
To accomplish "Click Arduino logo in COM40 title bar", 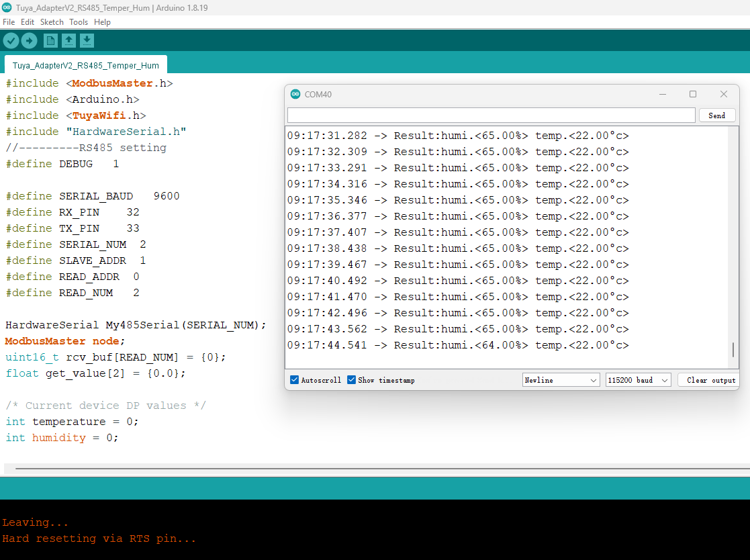I will [x=295, y=94].
